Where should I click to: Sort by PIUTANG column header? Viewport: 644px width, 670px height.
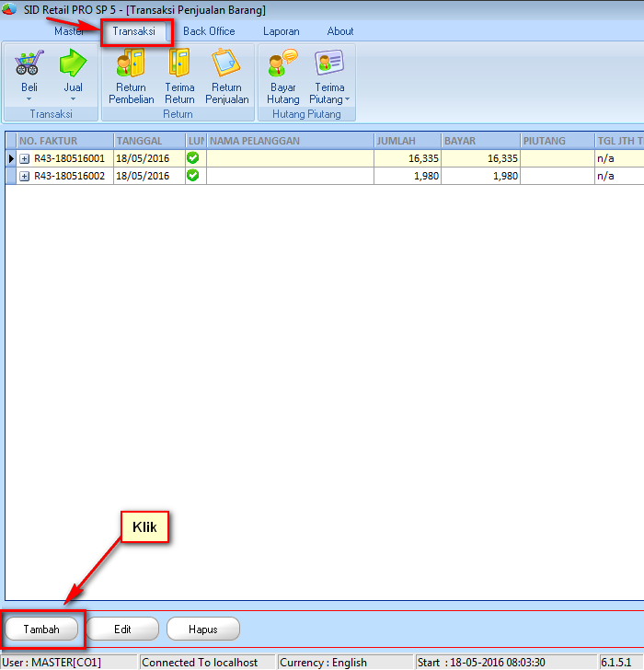click(558, 141)
